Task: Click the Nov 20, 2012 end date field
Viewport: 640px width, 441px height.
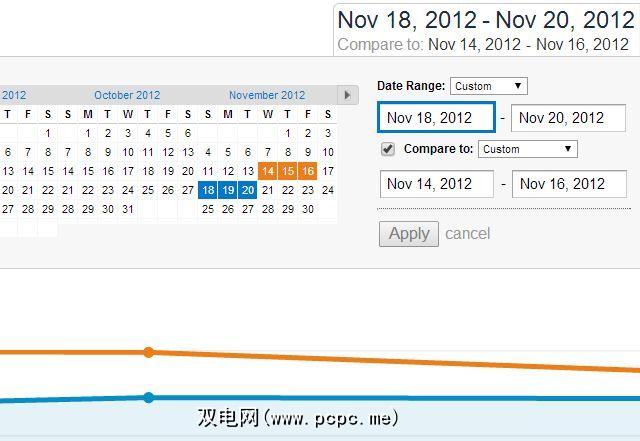Action: pyautogui.click(x=568, y=118)
